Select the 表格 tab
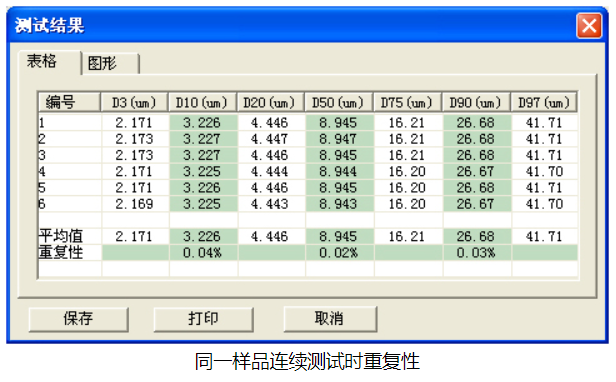This screenshot has width=616, height=382. [49, 62]
